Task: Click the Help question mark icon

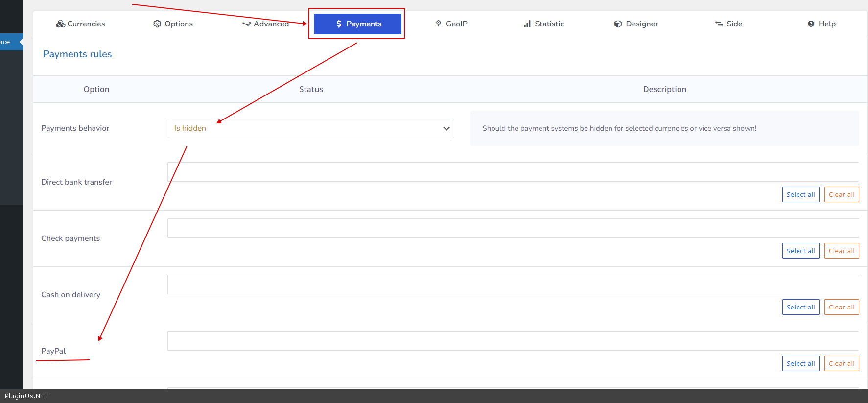Action: 811,24
